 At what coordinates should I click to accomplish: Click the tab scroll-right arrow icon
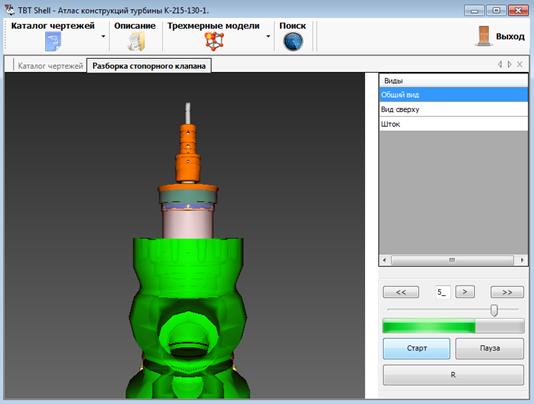pyautogui.click(x=509, y=64)
